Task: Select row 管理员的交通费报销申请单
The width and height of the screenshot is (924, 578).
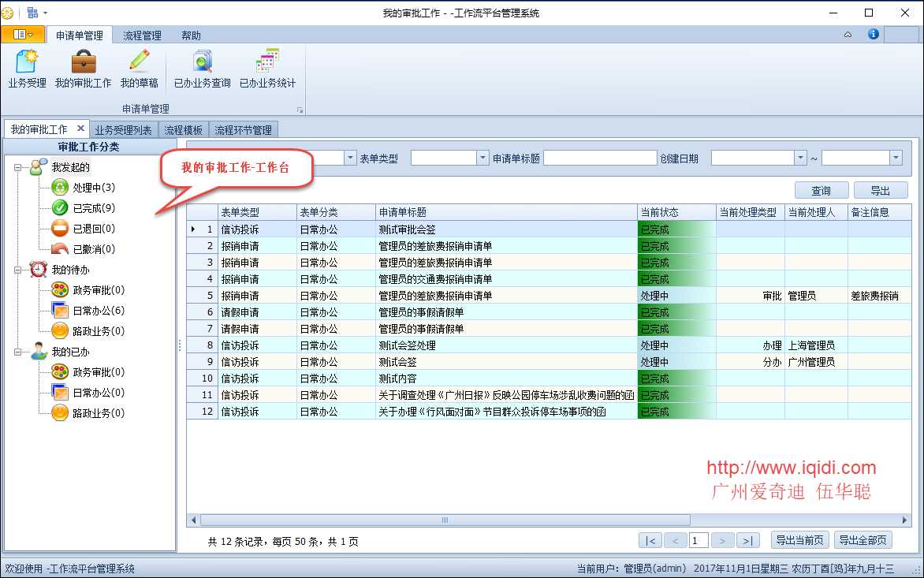Action: pos(549,279)
